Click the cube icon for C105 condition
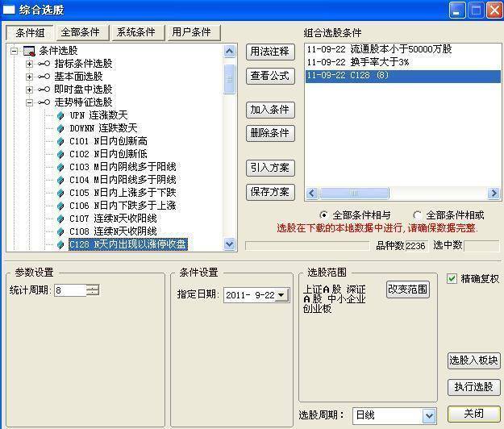Image resolution: width=504 pixels, height=429 pixels. point(60,193)
